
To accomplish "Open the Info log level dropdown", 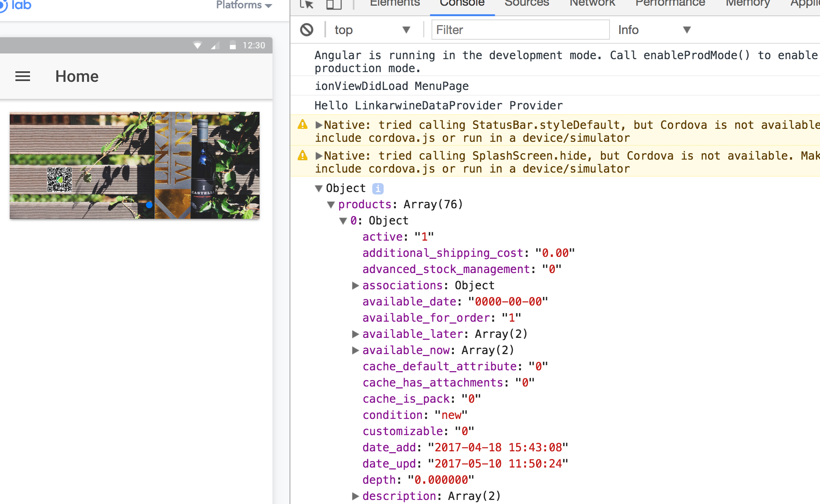I will pyautogui.click(x=654, y=30).
